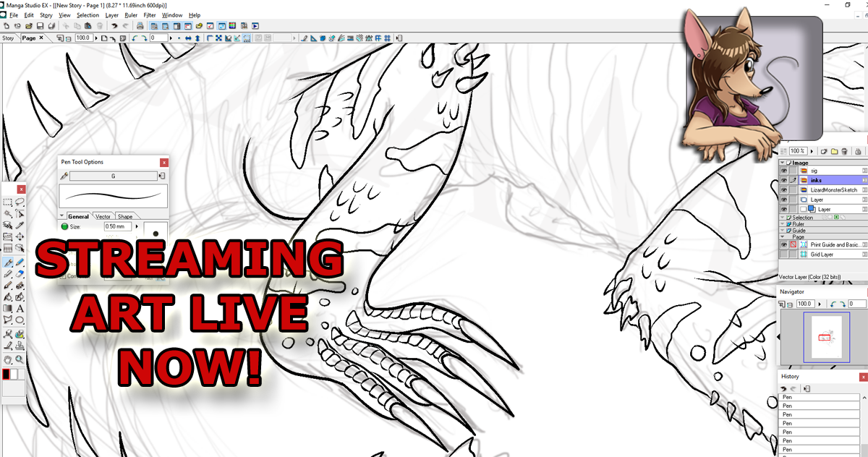Toggle the selection border display icon in the page toolbar

click(246, 38)
